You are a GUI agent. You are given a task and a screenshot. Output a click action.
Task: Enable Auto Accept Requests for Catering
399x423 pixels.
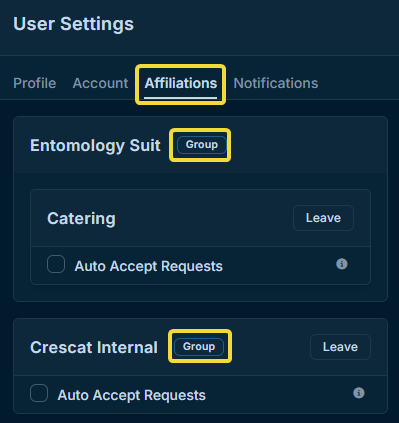[56, 264]
